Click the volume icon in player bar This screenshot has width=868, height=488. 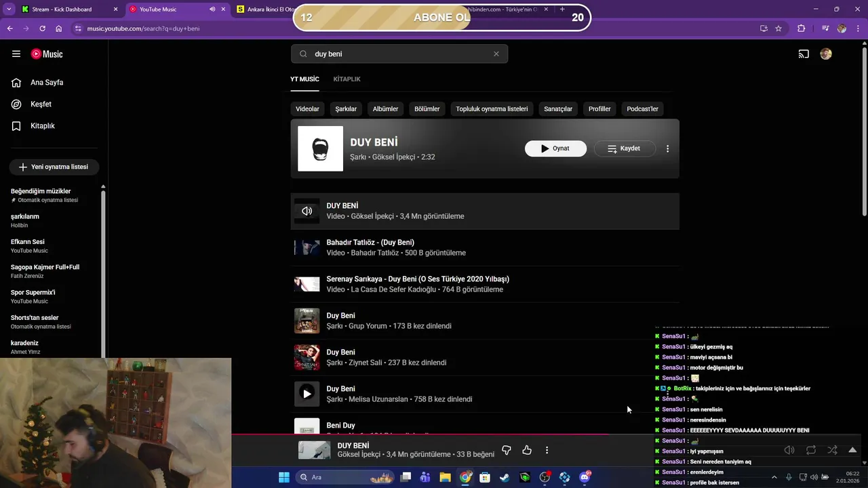point(789,450)
